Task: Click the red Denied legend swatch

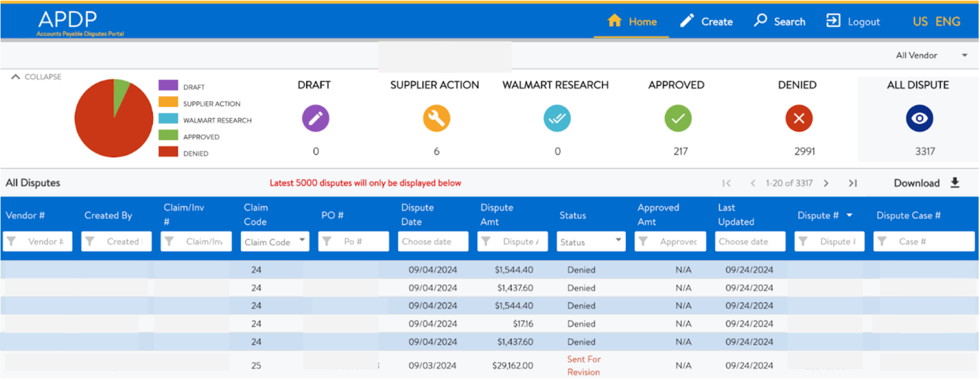Action: pos(168,151)
